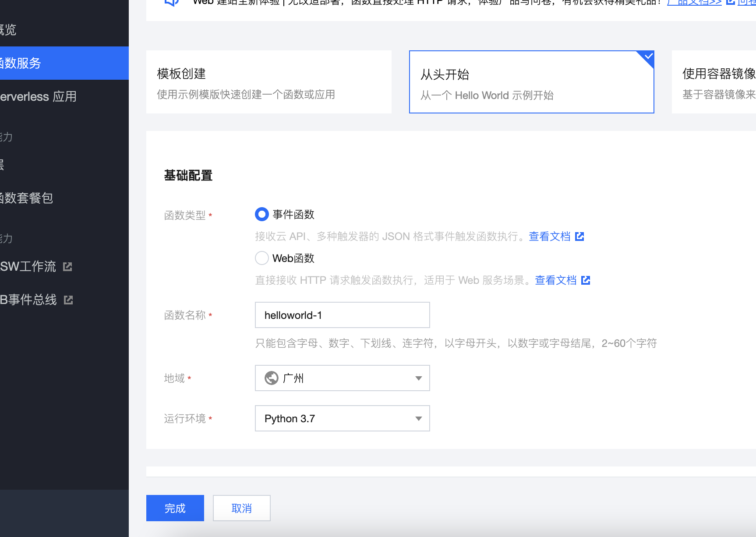Expand the Python 3.7 runtime dropdown arrow
756x537 pixels.
(x=418, y=419)
